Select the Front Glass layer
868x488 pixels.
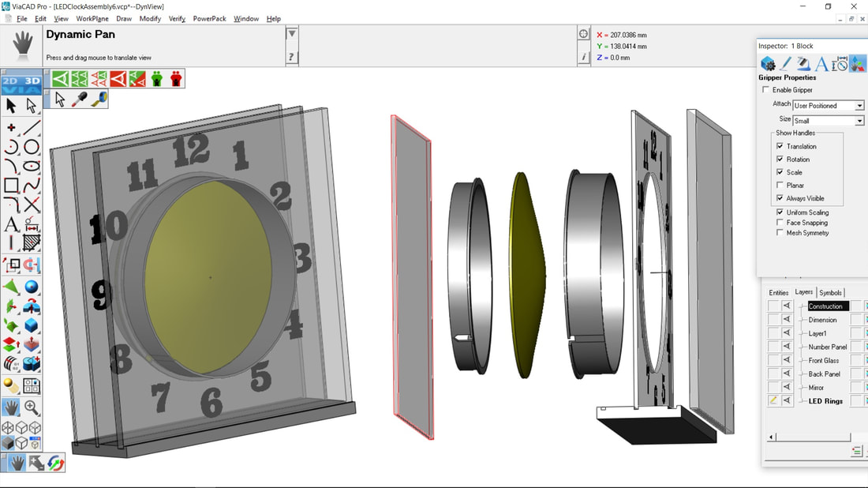(823, 361)
